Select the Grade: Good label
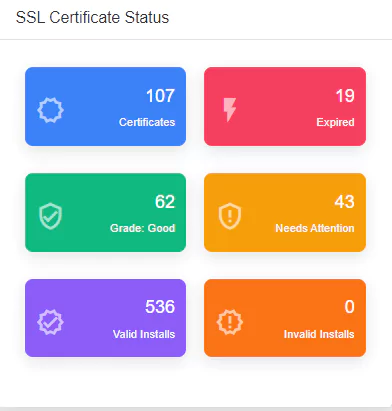 coord(143,228)
